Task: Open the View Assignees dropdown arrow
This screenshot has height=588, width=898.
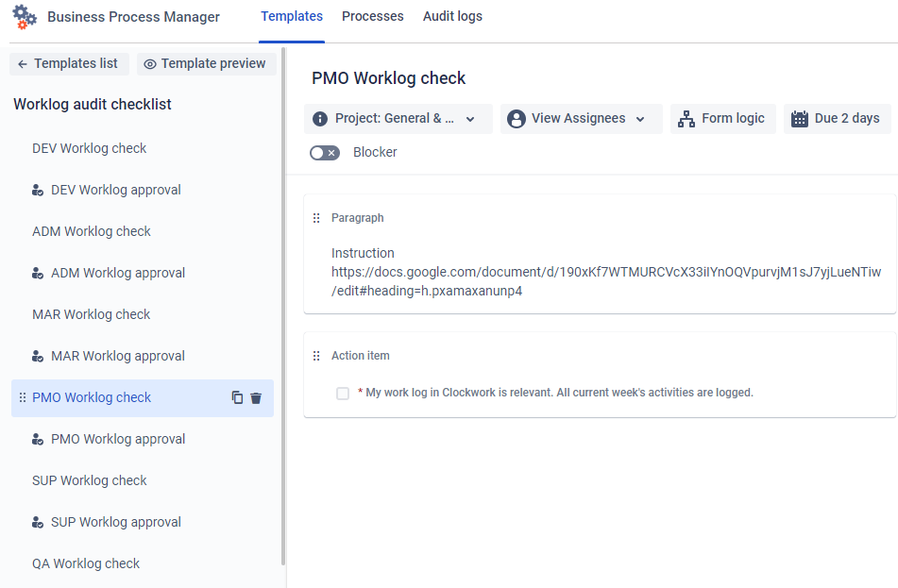Action: click(640, 119)
